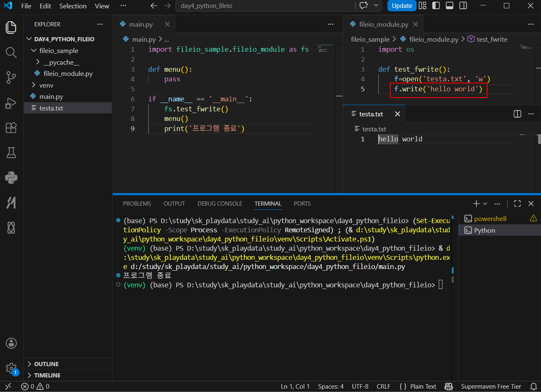541x392 pixels.
Task: Open main.py in the explorer tree
Action: click(x=68, y=96)
